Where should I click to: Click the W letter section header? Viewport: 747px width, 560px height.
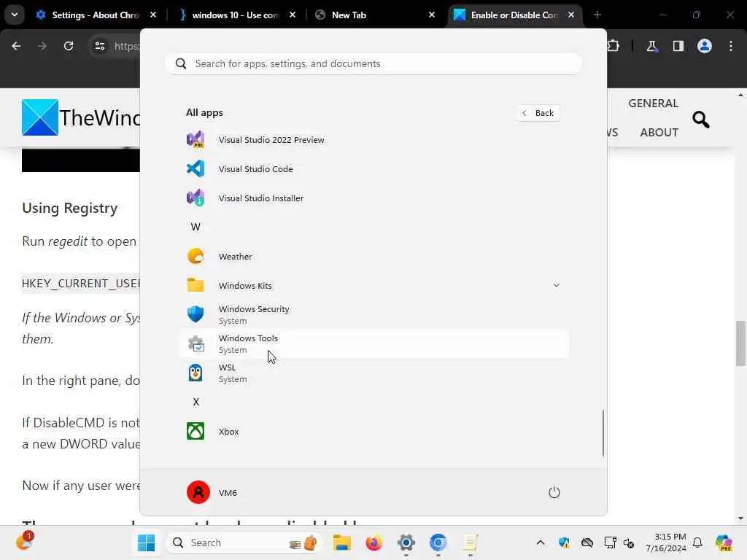[196, 227]
